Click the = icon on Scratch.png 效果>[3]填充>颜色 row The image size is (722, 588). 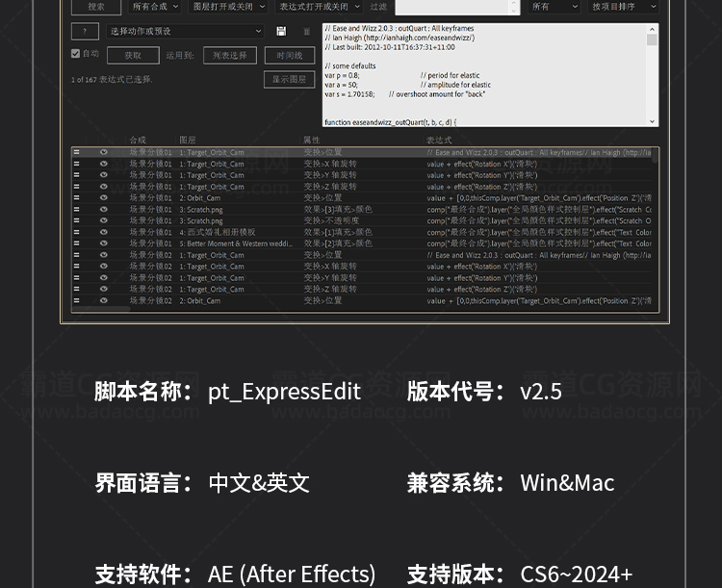(76, 209)
